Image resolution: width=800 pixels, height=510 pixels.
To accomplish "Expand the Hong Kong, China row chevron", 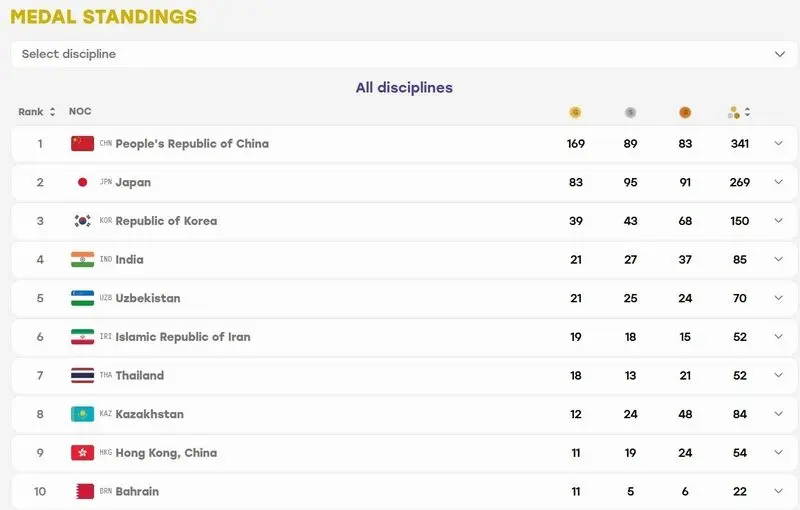I will 779,452.
